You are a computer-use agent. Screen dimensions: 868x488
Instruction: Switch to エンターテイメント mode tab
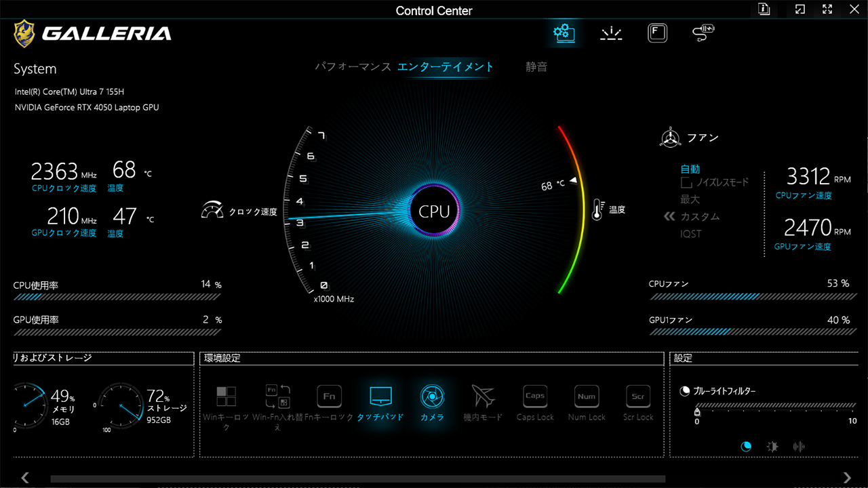pos(446,67)
